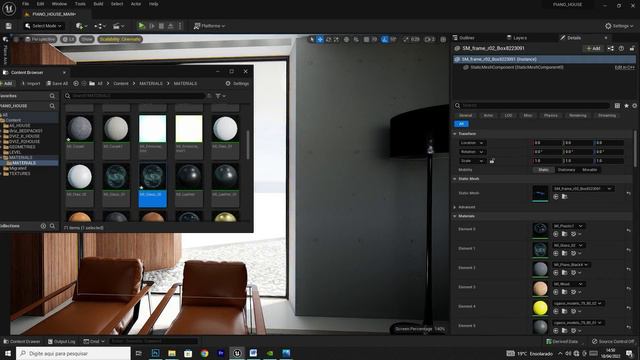640x360 pixels.
Task: Click Save All in Content Browser
Action: click(x=57, y=83)
